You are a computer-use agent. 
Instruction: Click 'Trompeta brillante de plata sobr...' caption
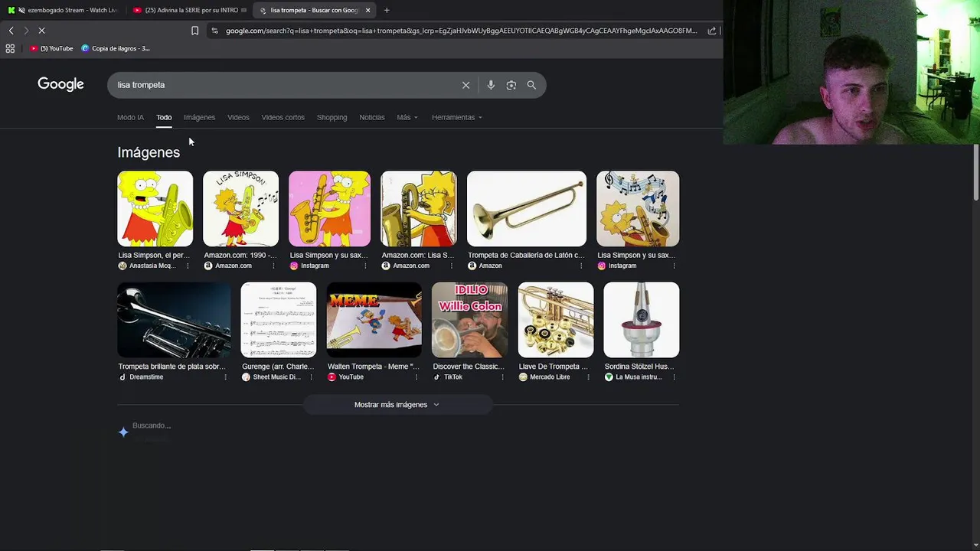pos(171,367)
